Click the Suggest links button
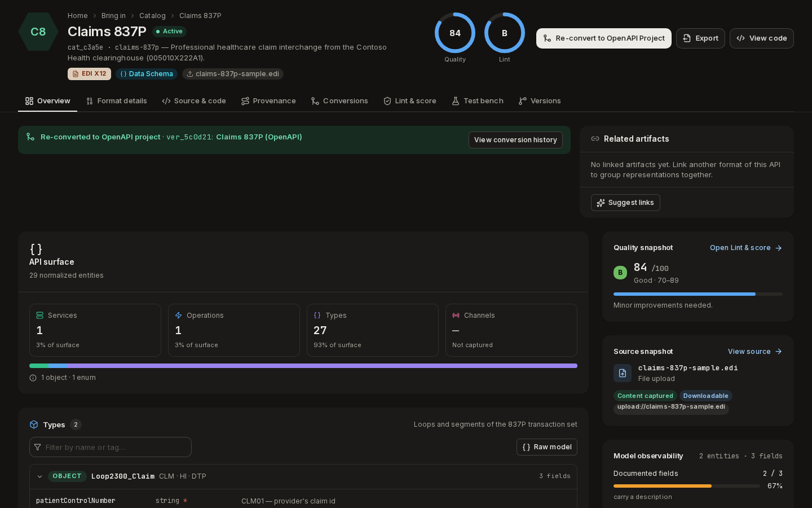This screenshot has height=508, width=812. (x=625, y=203)
